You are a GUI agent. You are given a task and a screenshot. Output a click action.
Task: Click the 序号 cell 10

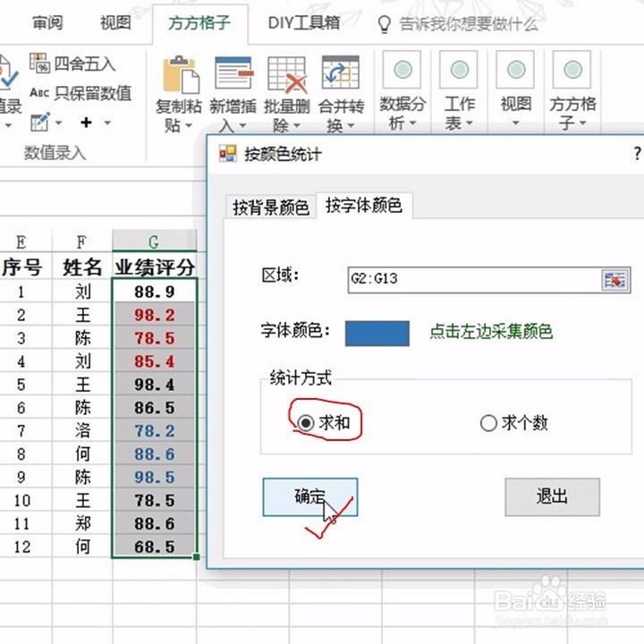pyautogui.click(x=21, y=500)
